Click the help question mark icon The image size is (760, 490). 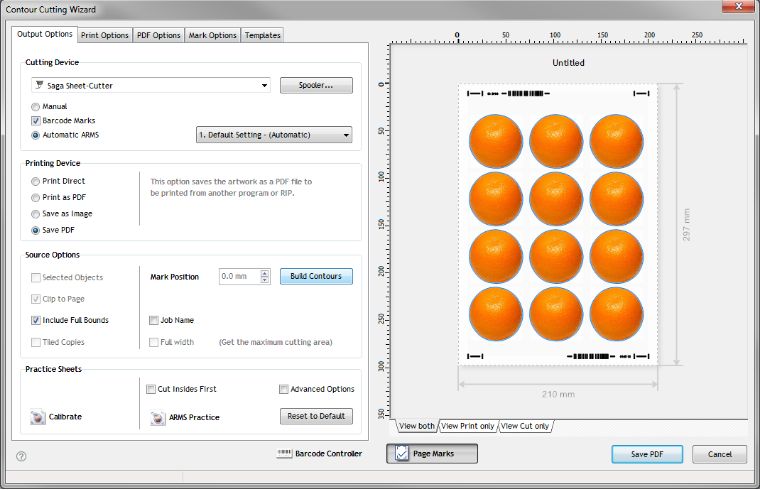tap(21, 456)
